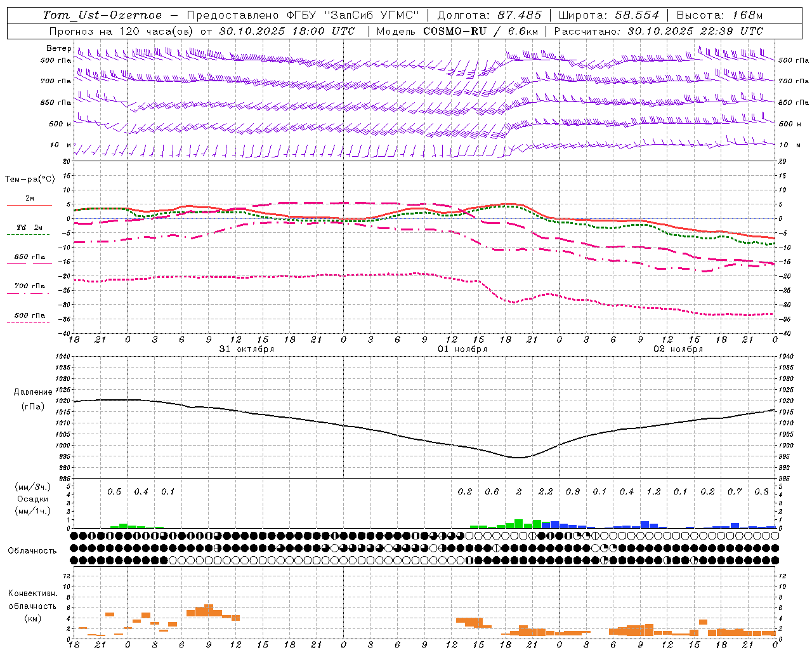Image resolution: width=812 pixels, height=650 pixels.
Task: Click the elevation text Высота: 168м
Action: [x=719, y=15]
